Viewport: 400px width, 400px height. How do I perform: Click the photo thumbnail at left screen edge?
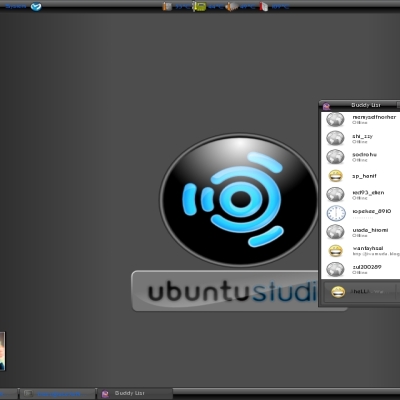click(2, 351)
